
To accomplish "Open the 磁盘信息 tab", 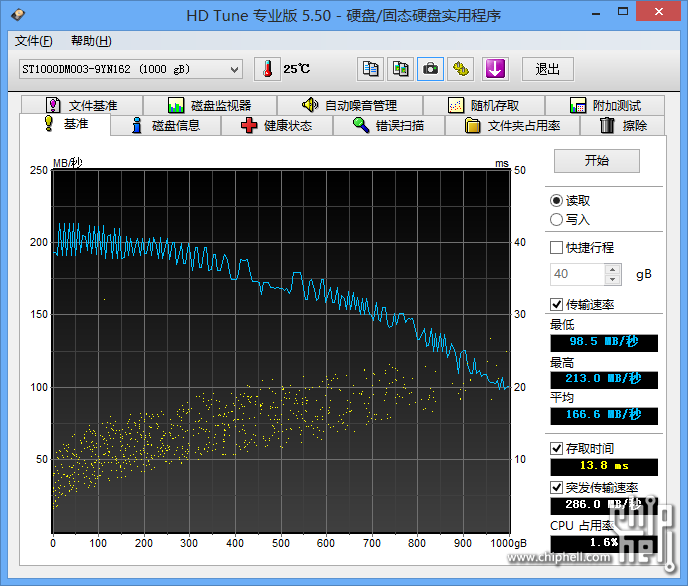I will point(166,126).
